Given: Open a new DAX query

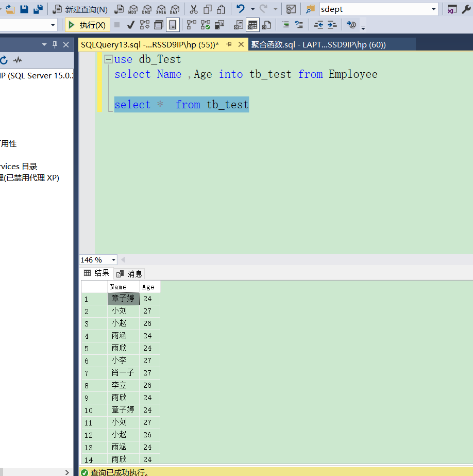Looking at the screenshot, I should click(175, 9).
